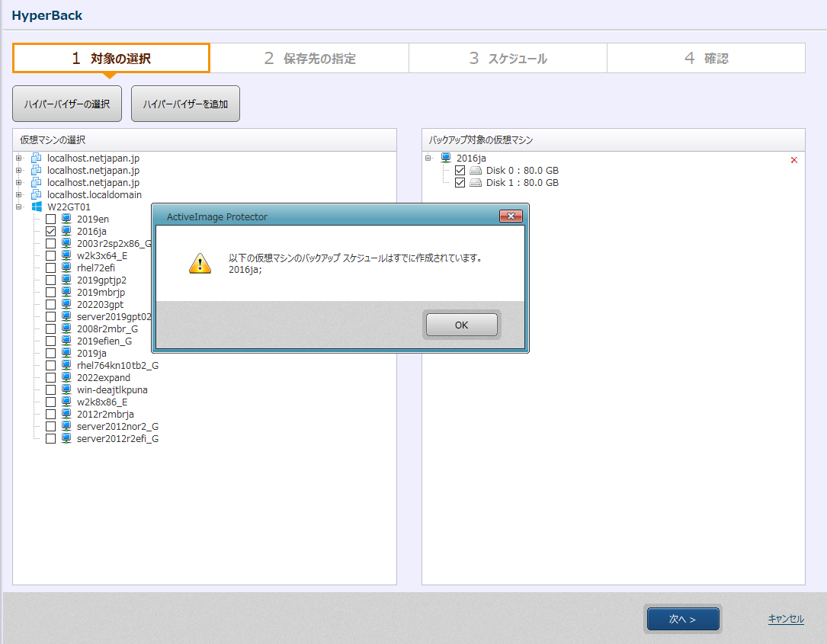Viewport: 827px width, 644px height.
Task: Select the win-deajtlkpuna tree row
Action: click(112, 389)
